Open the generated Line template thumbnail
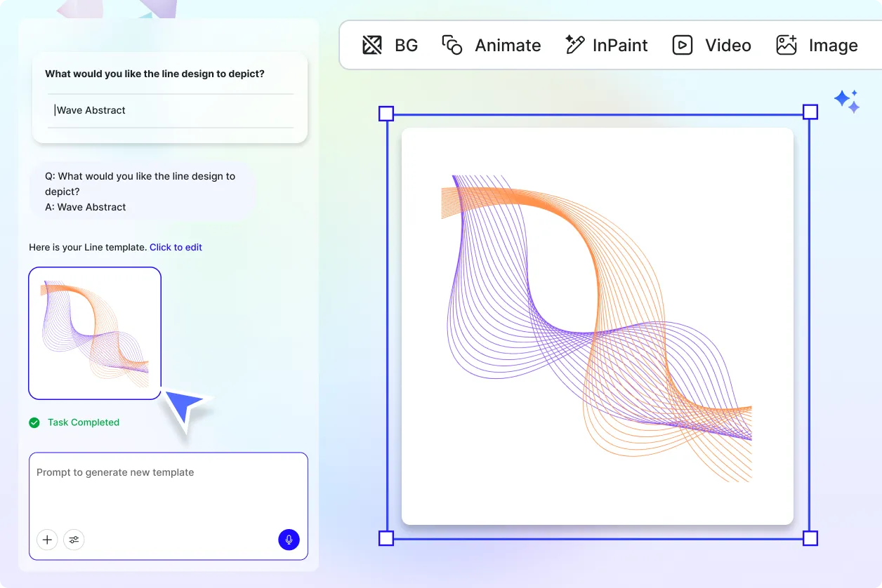Image resolution: width=882 pixels, height=588 pixels. 95,333
